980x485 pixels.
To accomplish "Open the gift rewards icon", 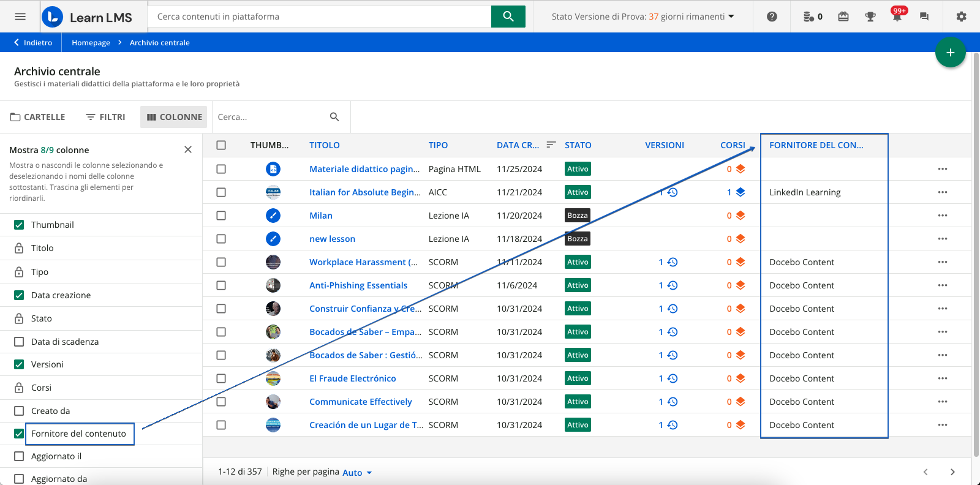I will point(843,17).
